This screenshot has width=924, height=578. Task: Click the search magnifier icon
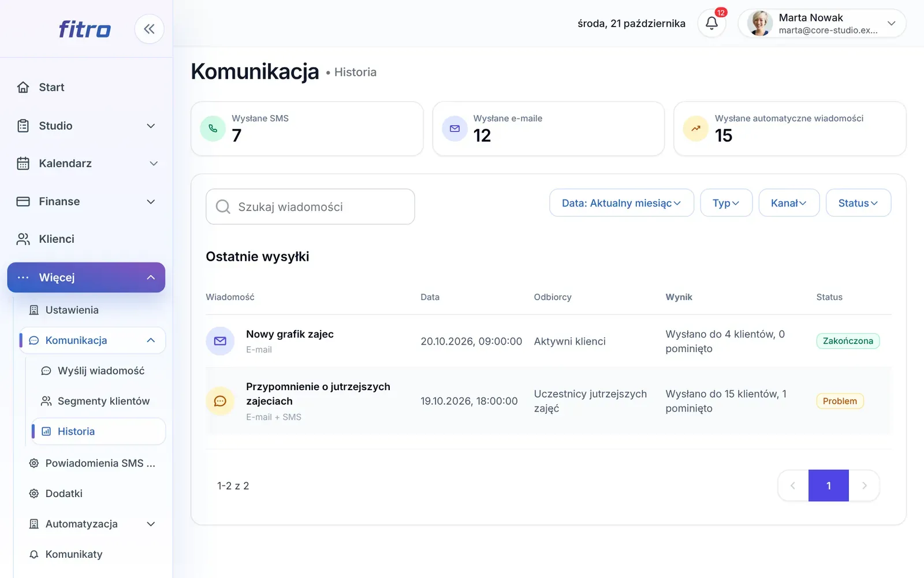tap(223, 206)
